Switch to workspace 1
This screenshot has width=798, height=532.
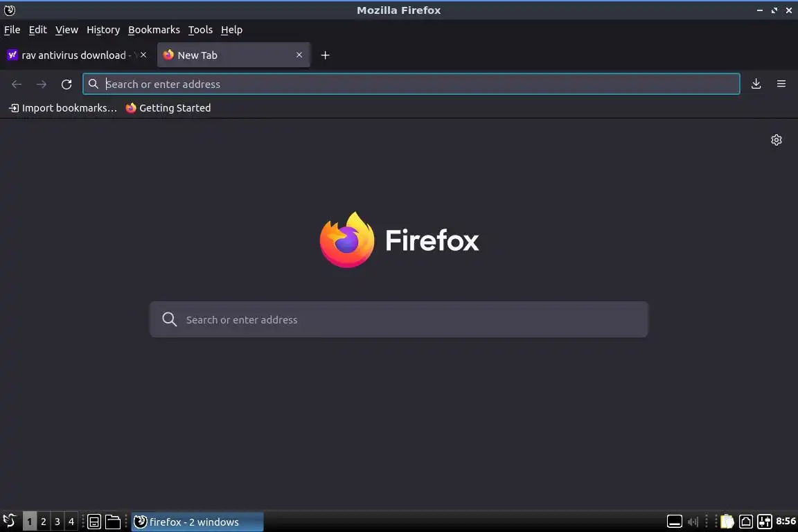coord(30,522)
